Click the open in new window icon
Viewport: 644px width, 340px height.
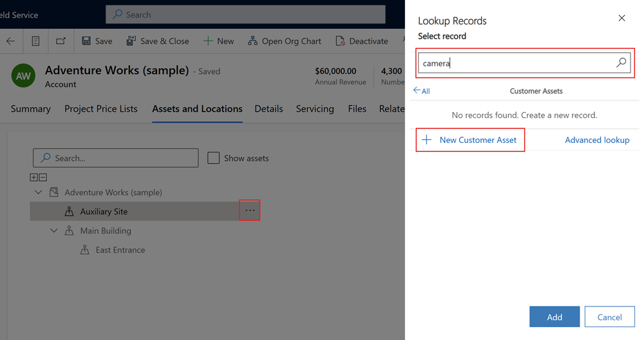(x=61, y=41)
